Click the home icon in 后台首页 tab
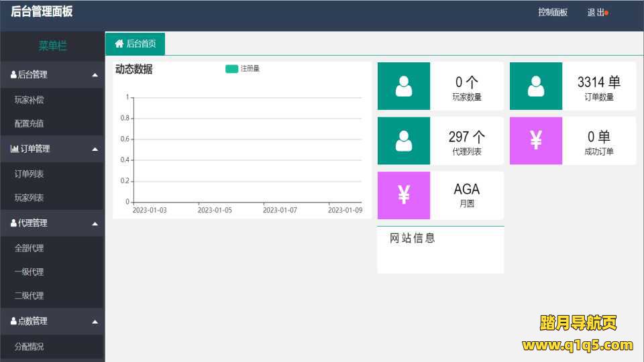This screenshot has height=362, width=644. click(119, 44)
